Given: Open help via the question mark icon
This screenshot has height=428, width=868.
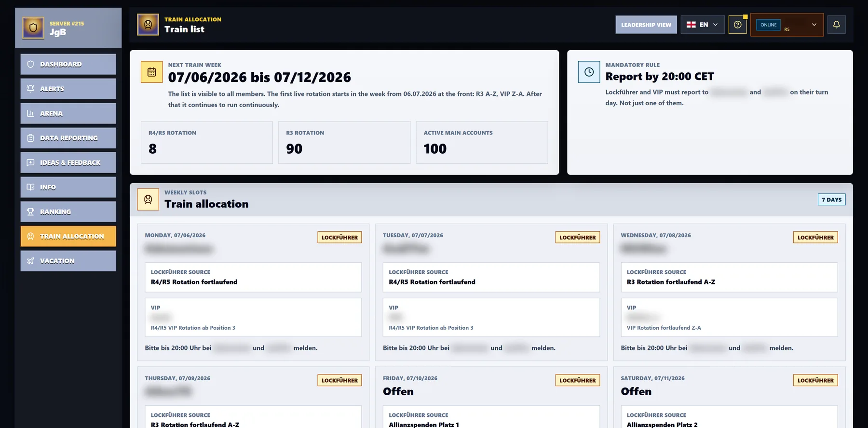Looking at the screenshot, I should tap(737, 25).
